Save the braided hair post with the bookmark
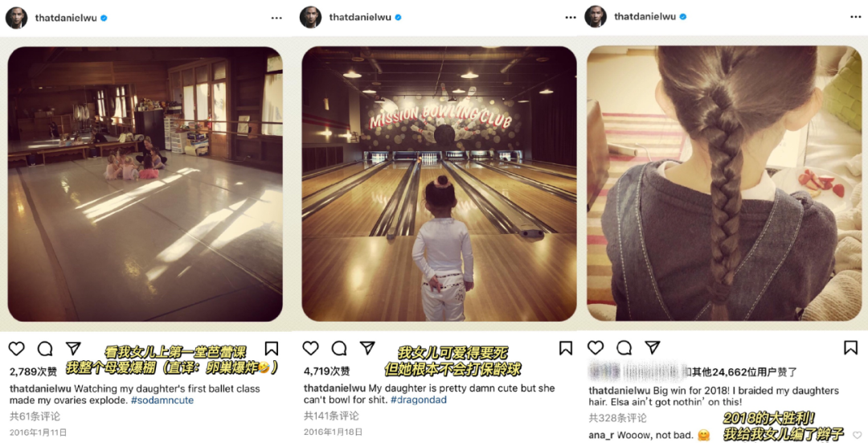Image resolution: width=868 pixels, height=443 pixels. tap(851, 347)
